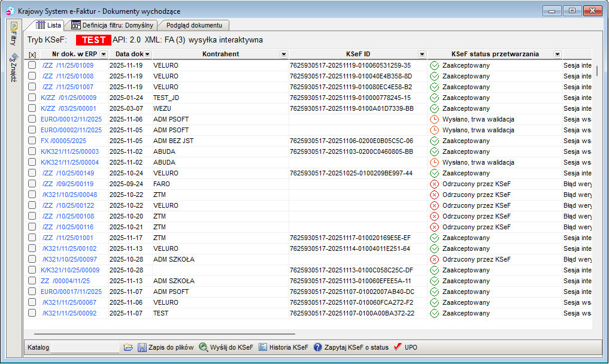
Task: Open the Filtry side panel
Action: 14,34
